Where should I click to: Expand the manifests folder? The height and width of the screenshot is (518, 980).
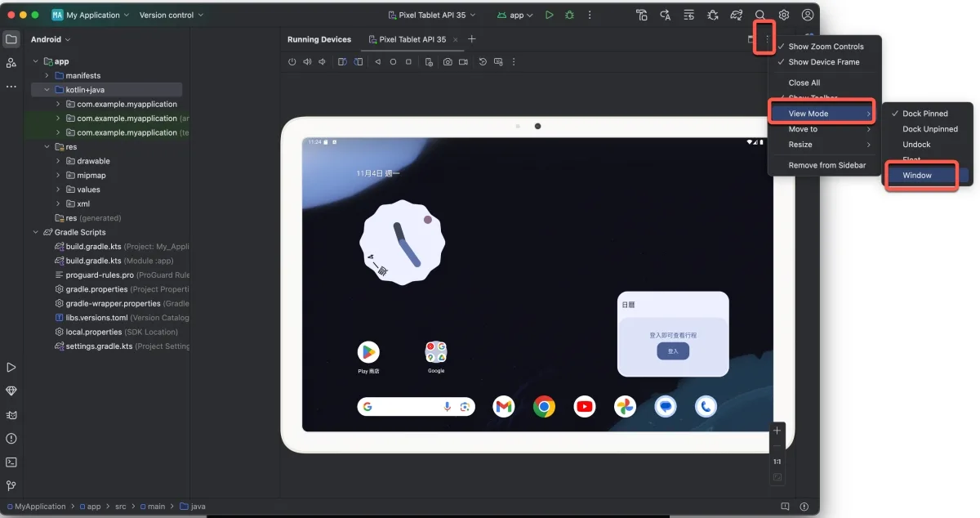coord(47,75)
